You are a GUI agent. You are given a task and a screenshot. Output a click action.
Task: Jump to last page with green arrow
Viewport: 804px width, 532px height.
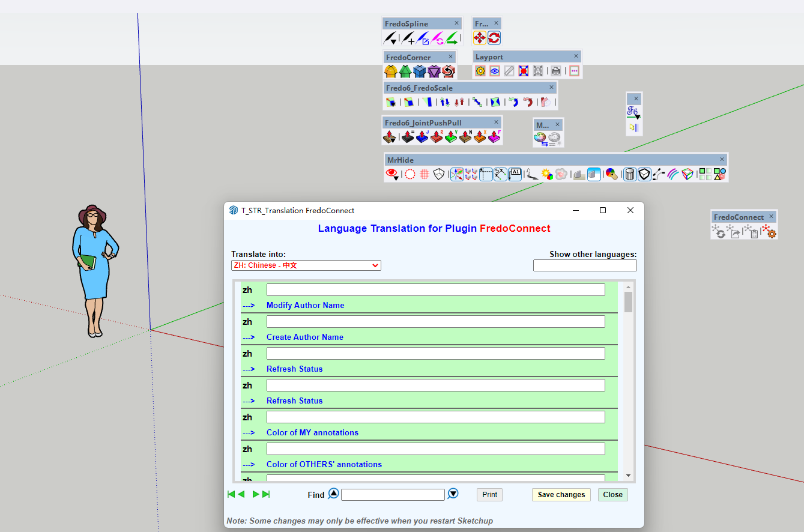coord(267,494)
